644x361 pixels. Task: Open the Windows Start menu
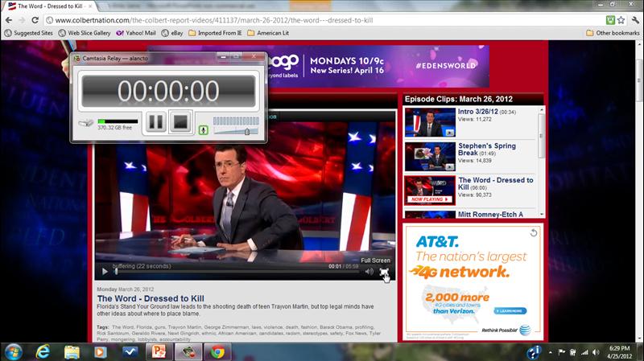13,352
